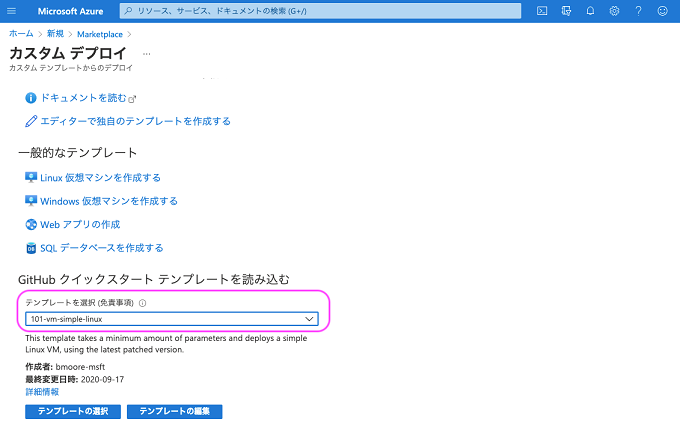Click the pencil icon for the template editor
680x428 pixels.
coord(31,121)
